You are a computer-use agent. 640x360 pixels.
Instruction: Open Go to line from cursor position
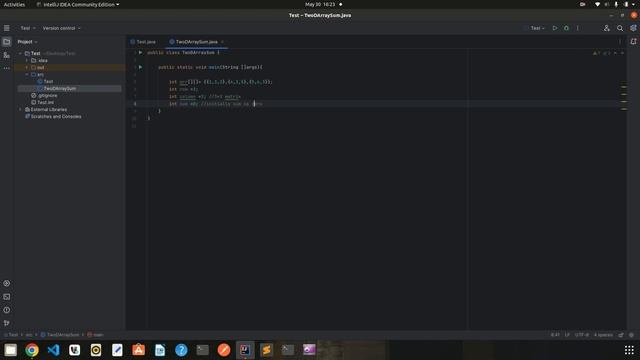(x=555, y=335)
